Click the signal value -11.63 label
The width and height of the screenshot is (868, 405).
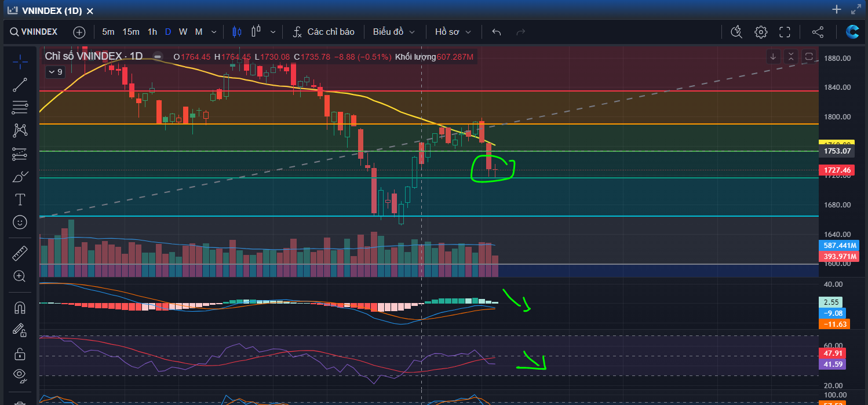pyautogui.click(x=834, y=324)
